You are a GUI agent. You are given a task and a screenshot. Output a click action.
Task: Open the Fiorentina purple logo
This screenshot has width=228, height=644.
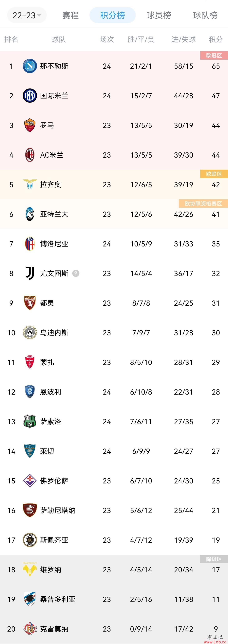click(29, 481)
